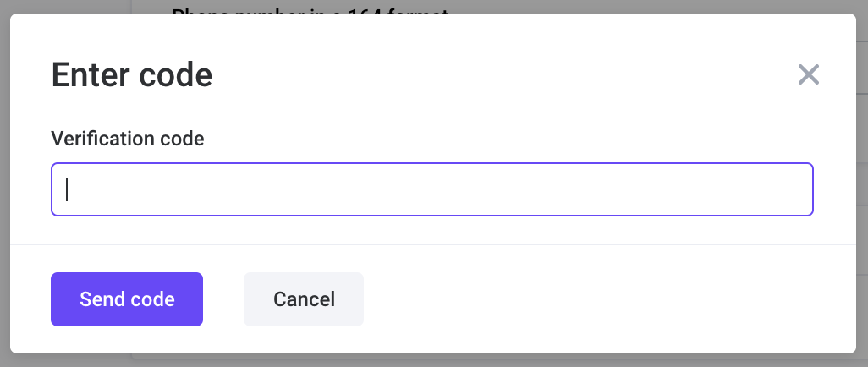Viewport: 868px width, 367px height.
Task: Click the dimmed Phone number text behind dialog
Action: click(310, 8)
